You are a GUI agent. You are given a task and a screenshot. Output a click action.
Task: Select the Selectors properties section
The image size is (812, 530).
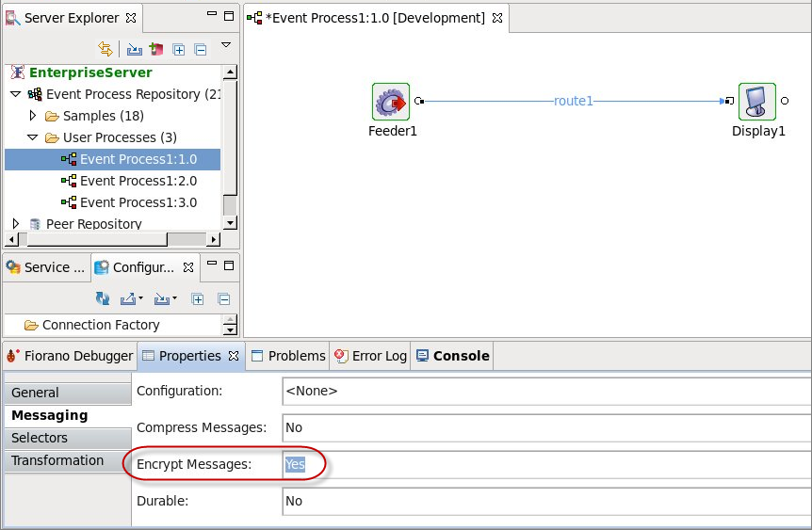click(68, 439)
